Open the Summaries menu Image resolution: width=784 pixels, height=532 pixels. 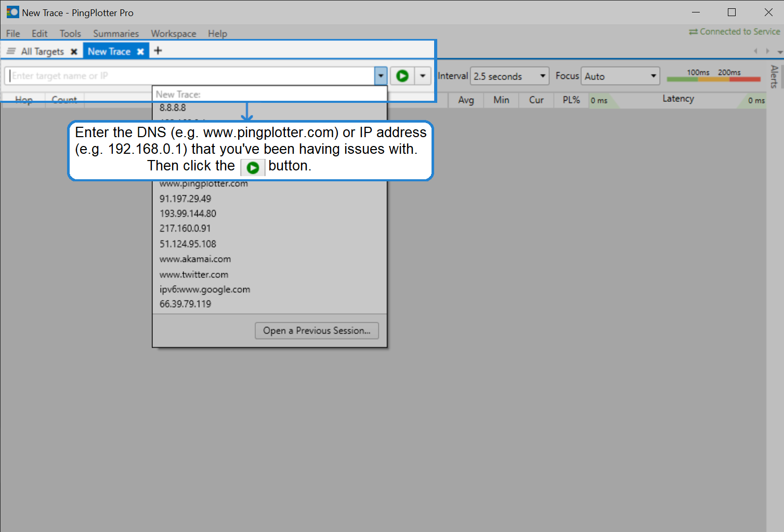[x=116, y=34]
